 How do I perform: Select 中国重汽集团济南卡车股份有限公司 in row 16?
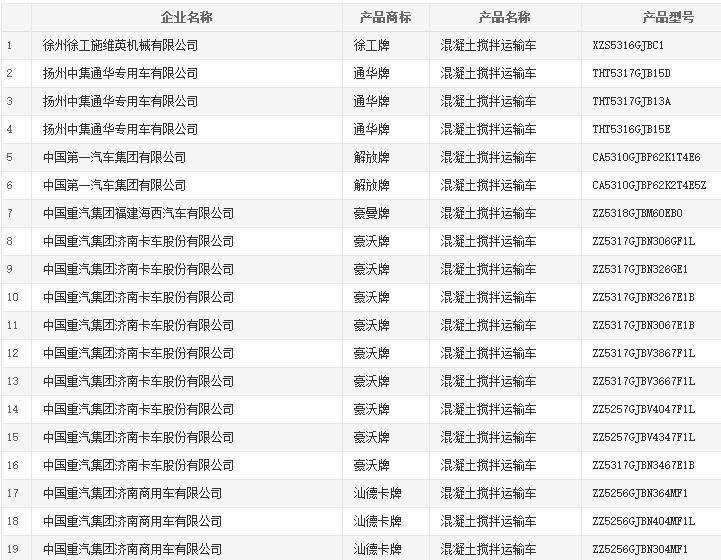(x=138, y=465)
